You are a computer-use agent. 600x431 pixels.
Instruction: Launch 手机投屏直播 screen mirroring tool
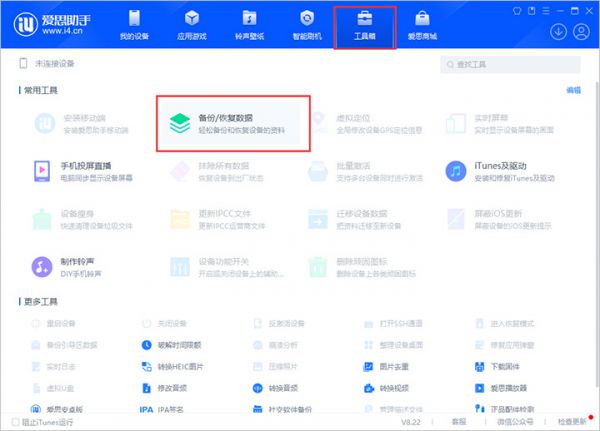[x=42, y=171]
